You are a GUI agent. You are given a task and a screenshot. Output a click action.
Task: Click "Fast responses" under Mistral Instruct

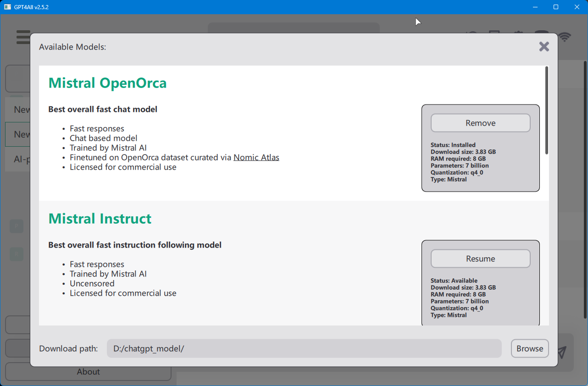click(97, 264)
